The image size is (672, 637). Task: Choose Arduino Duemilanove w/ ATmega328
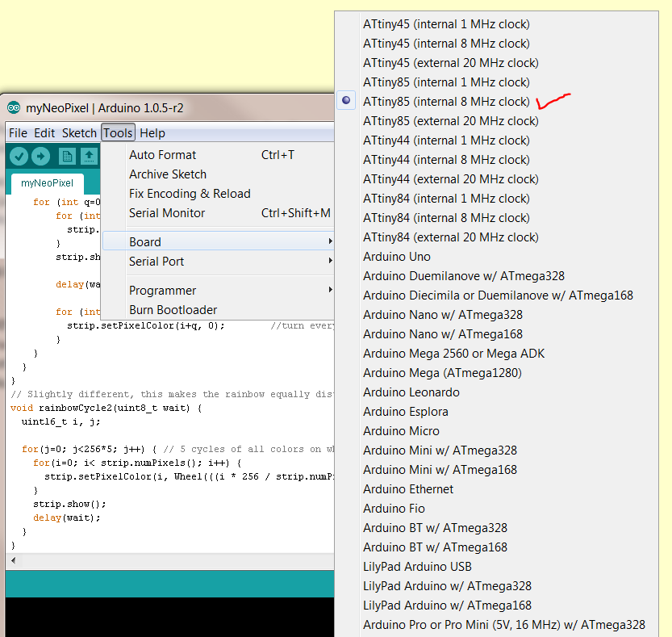tap(464, 276)
